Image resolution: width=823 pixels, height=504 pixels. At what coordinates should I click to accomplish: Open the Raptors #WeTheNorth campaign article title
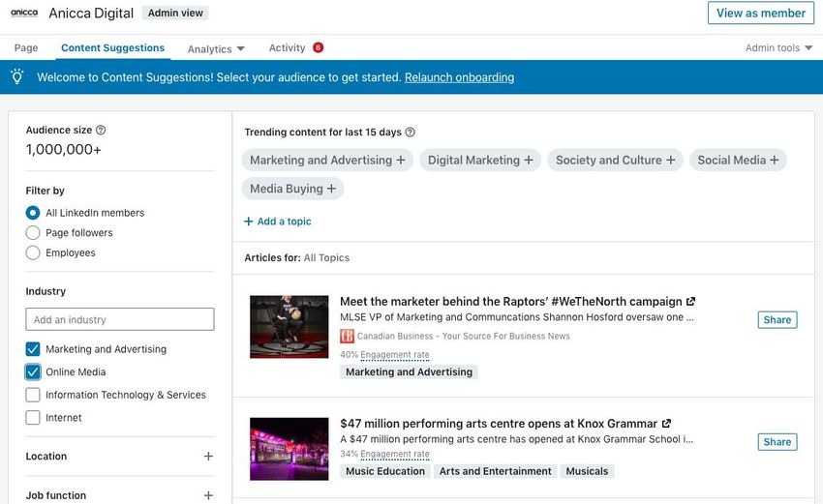pos(510,302)
